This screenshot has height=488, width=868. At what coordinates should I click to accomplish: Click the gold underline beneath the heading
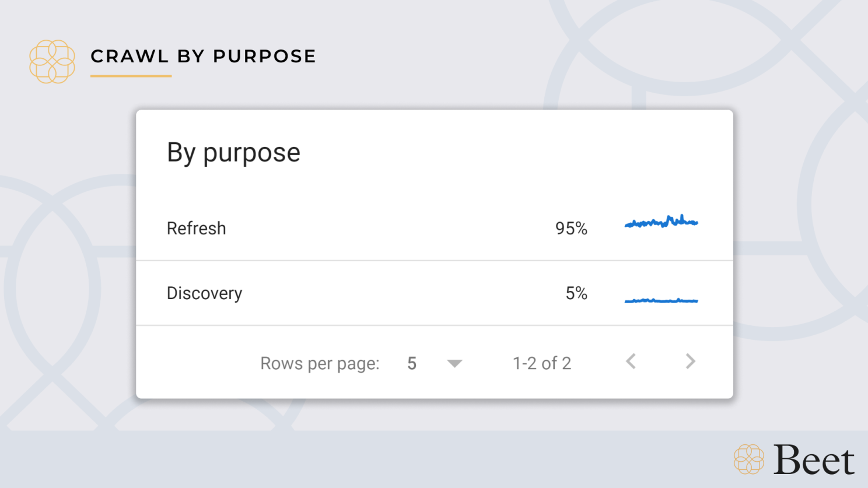[x=131, y=76]
